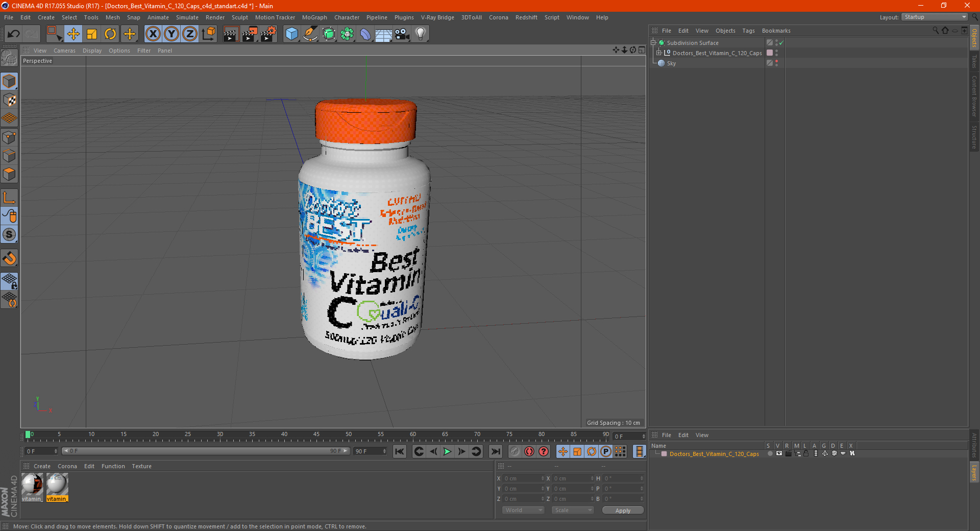Open the Scale mode dropdown
This screenshot has width=980, height=531.
[573, 511]
